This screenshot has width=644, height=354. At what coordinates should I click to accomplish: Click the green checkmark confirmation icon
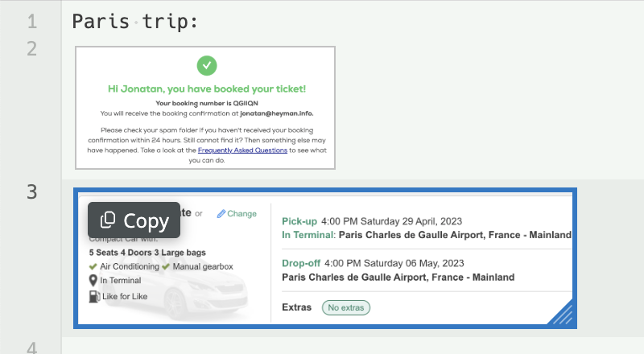pos(206,65)
